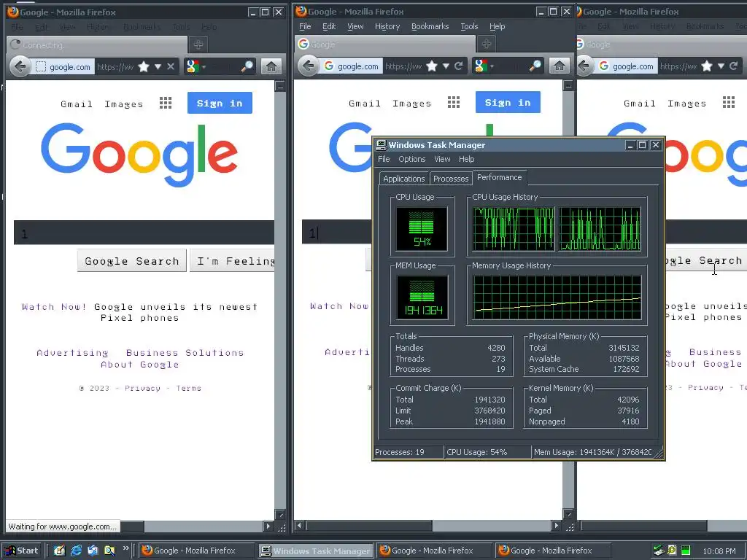Open Task Manager's Help menu
The width and height of the screenshot is (747, 560).
tap(466, 159)
